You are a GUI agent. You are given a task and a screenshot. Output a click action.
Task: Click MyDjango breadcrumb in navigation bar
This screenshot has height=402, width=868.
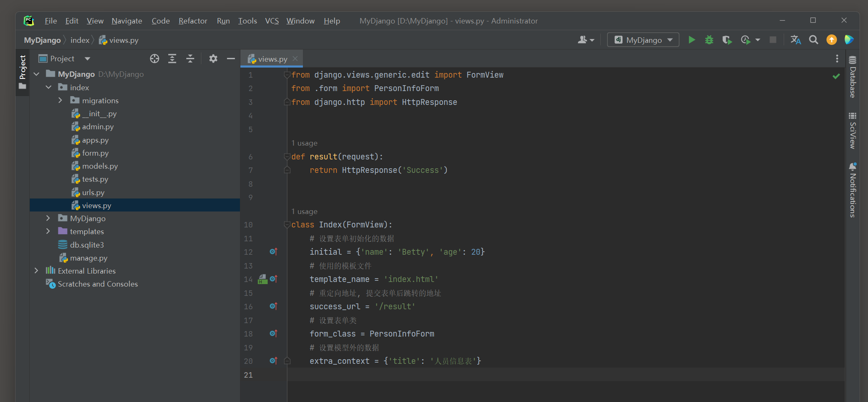click(x=42, y=40)
